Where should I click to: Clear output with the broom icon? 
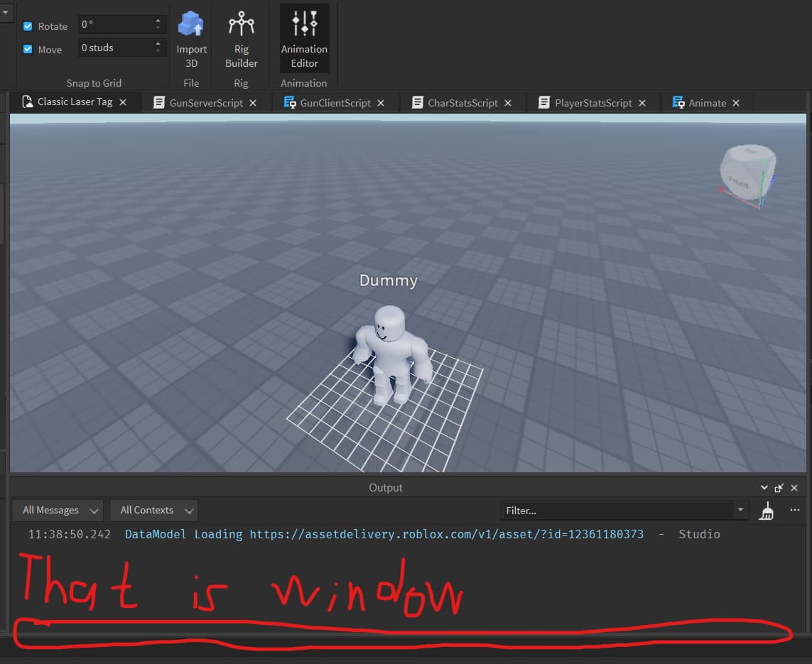click(x=767, y=511)
